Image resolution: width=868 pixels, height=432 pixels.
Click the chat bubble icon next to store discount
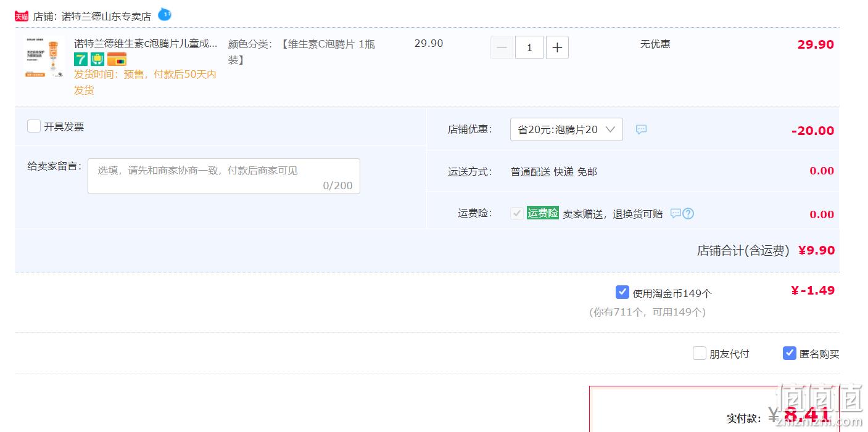[x=642, y=129]
